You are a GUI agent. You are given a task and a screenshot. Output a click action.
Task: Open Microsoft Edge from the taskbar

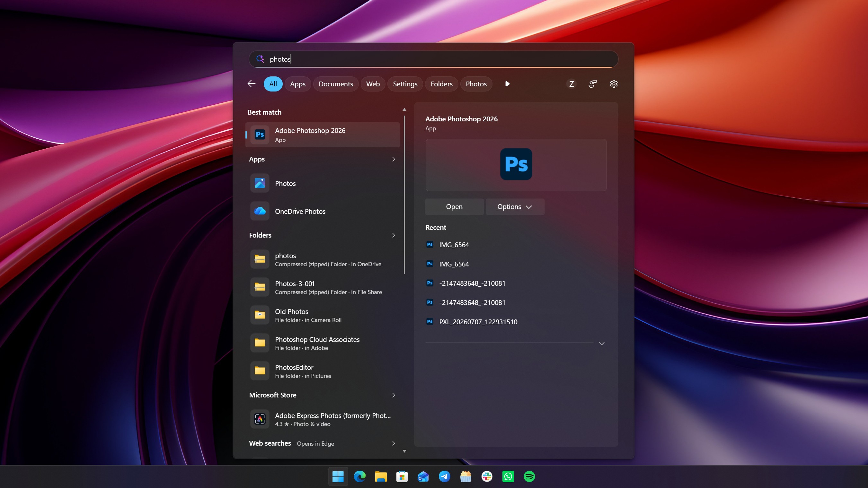[x=359, y=476]
